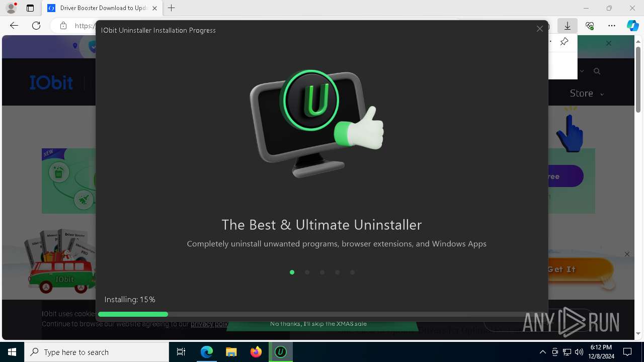Open Edge profile icon
644x362 pixels.
point(11,8)
